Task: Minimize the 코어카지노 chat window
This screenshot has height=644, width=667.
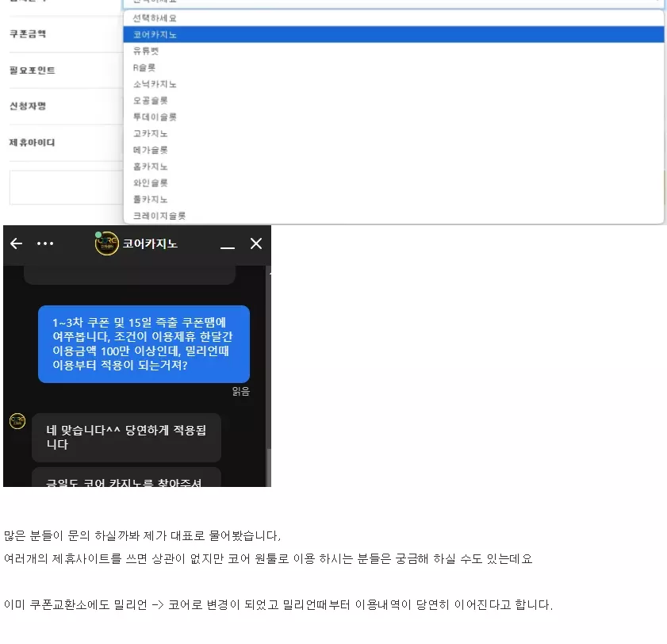Action: 228,247
